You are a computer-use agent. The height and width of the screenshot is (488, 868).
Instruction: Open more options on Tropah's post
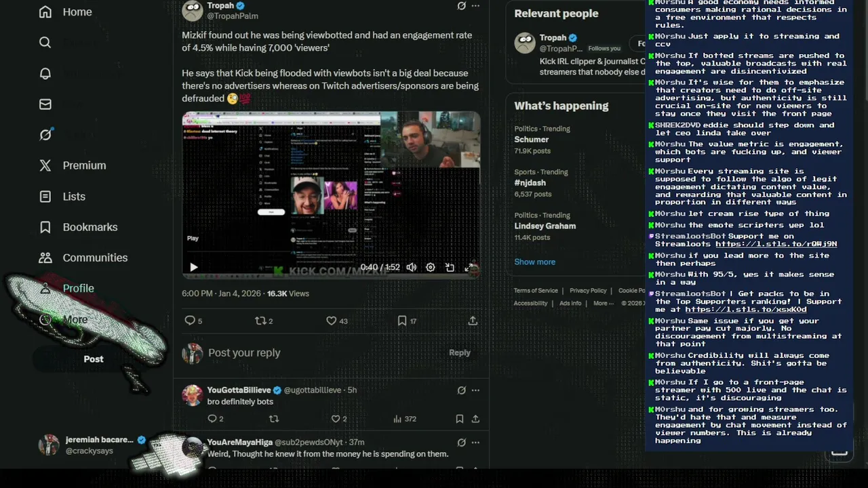(475, 5)
